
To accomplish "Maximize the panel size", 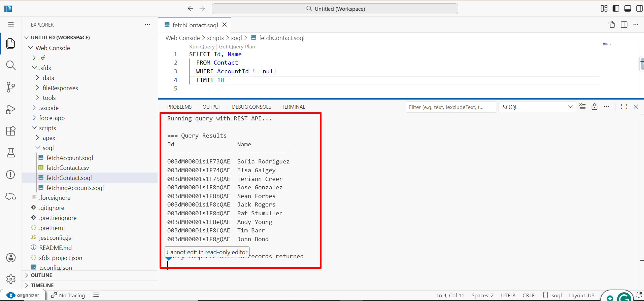I will tap(624, 107).
